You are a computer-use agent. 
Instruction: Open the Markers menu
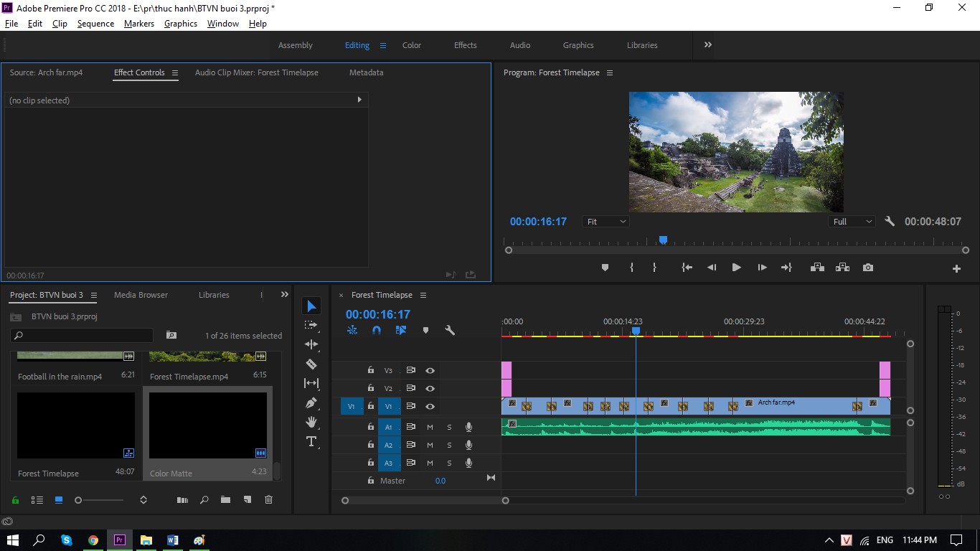tap(138, 24)
